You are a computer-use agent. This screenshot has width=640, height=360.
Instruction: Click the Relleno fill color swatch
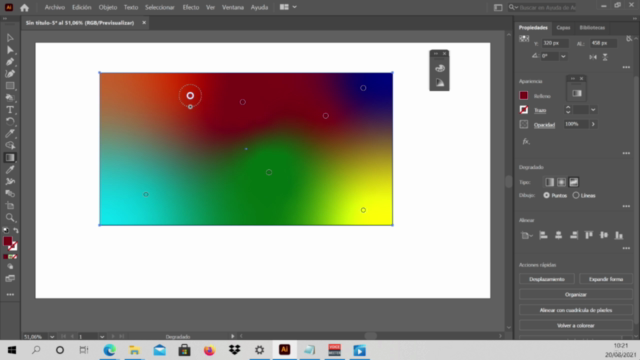point(524,96)
